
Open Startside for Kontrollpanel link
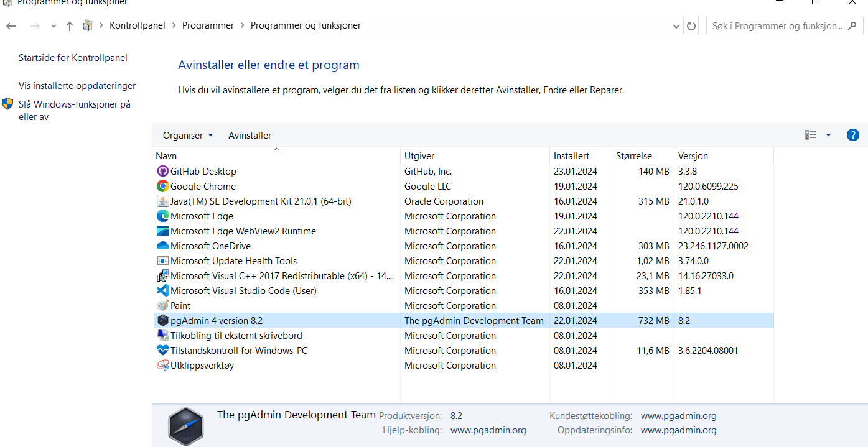pyautogui.click(x=73, y=58)
